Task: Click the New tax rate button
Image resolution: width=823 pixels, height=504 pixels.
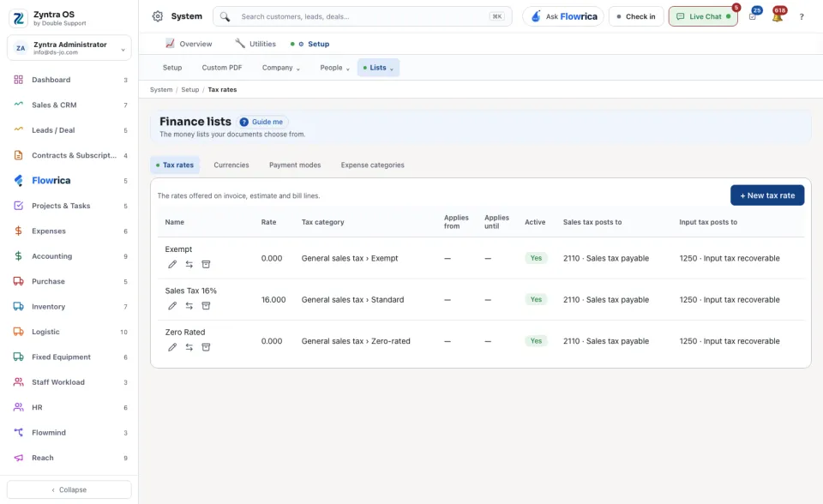Action: click(x=767, y=195)
